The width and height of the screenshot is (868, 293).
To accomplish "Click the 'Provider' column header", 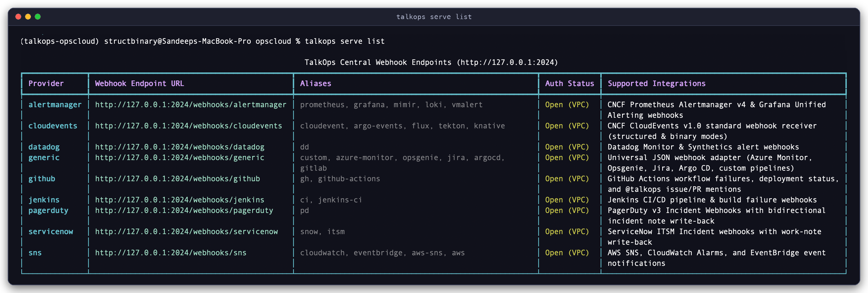I will pyautogui.click(x=46, y=83).
